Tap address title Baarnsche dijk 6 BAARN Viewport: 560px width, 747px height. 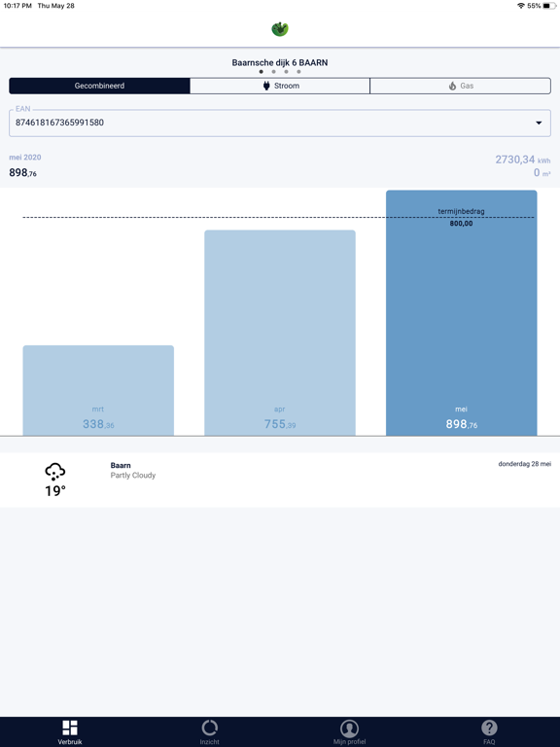pos(280,62)
